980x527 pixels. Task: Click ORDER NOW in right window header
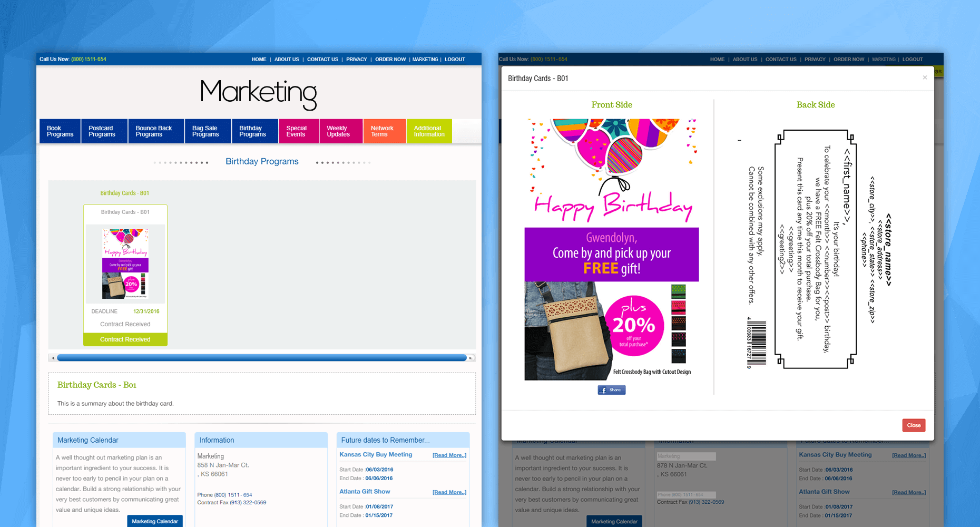[849, 60]
